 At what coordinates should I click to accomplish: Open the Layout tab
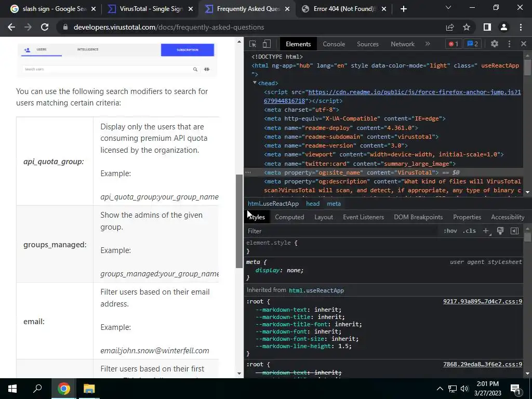coord(323,217)
